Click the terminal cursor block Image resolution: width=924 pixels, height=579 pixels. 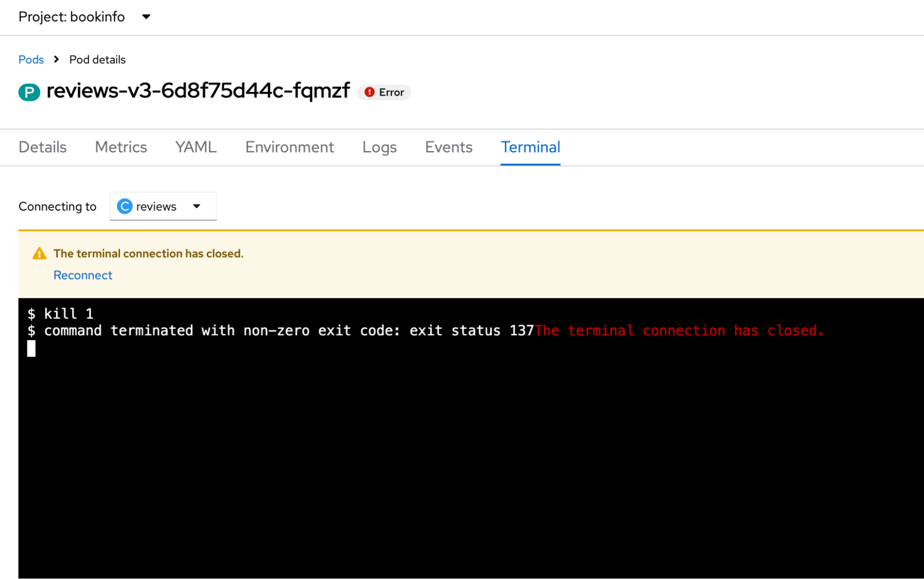point(31,348)
